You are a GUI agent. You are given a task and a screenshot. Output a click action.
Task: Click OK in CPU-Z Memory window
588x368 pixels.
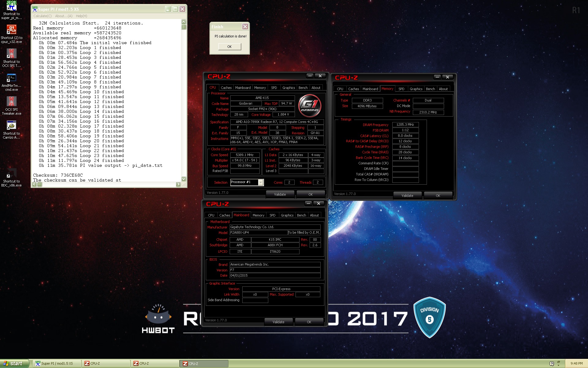coord(438,196)
